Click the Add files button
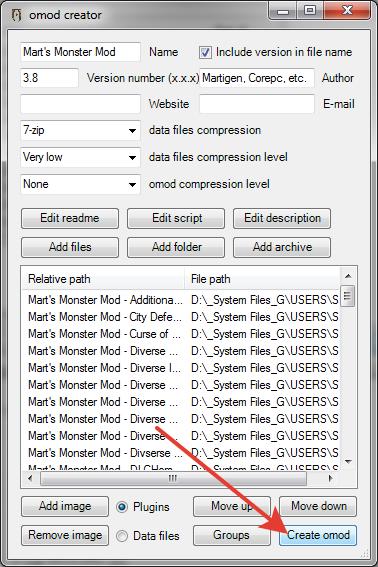Viewport: 378px width, 567px height. click(70, 247)
